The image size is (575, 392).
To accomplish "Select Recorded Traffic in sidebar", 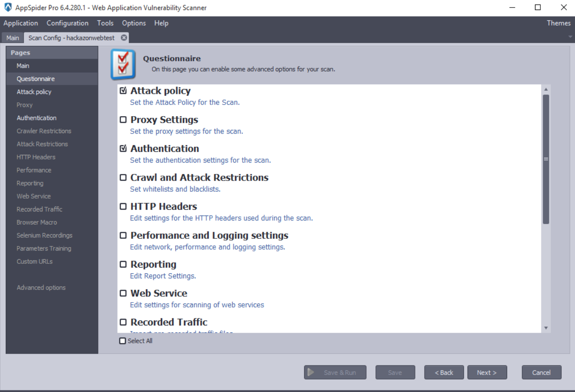I will [x=52, y=209].
